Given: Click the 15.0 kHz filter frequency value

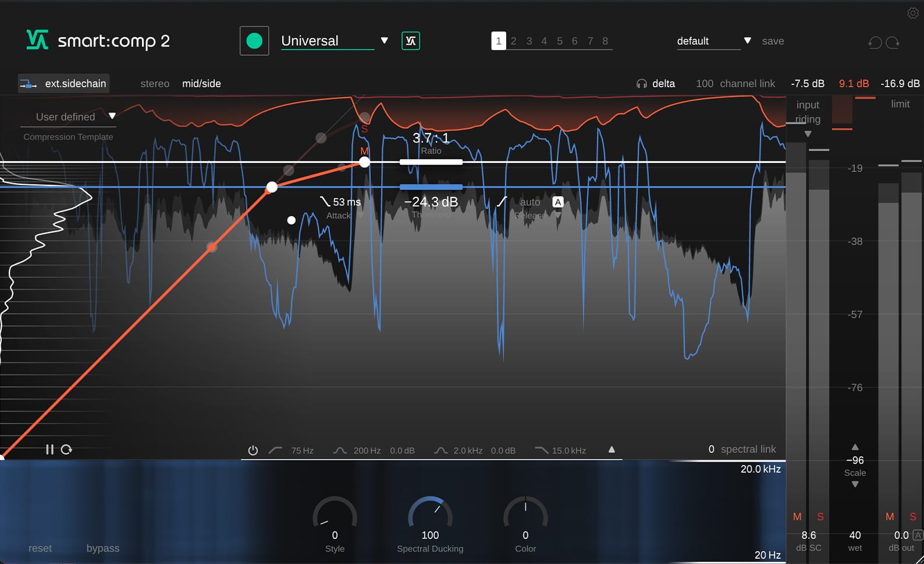Looking at the screenshot, I should tap(569, 451).
